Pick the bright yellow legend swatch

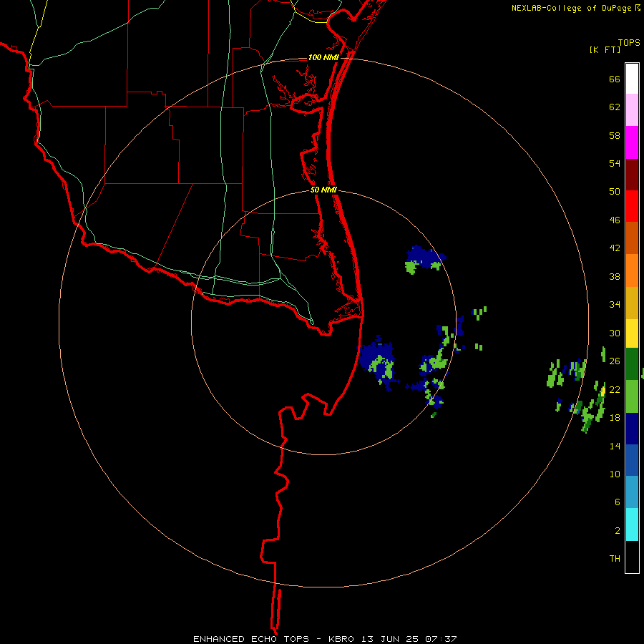click(632, 333)
